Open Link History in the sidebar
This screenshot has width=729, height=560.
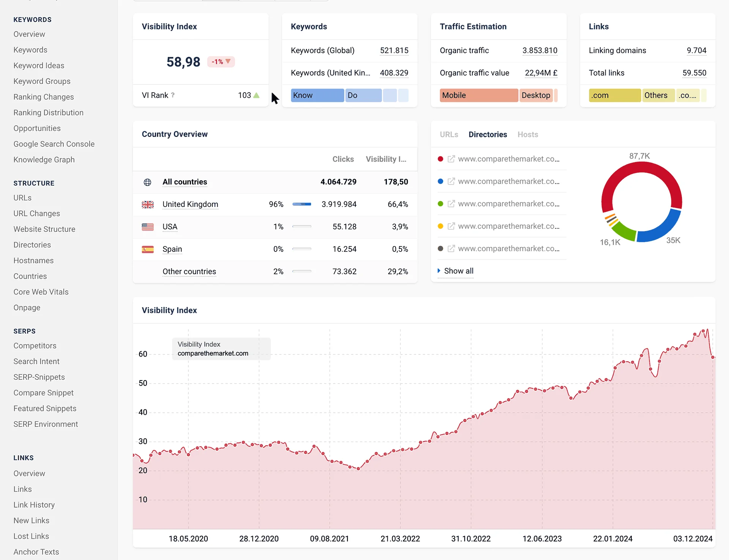click(x=34, y=505)
